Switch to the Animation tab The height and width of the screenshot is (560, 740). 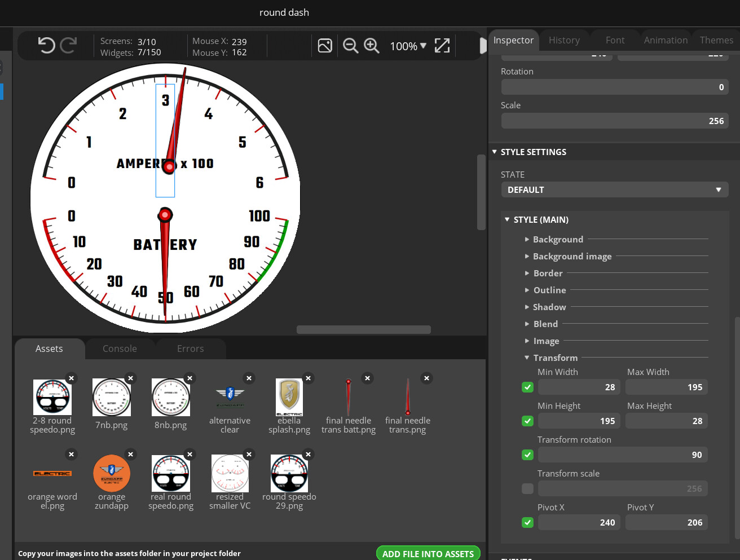pyautogui.click(x=666, y=40)
